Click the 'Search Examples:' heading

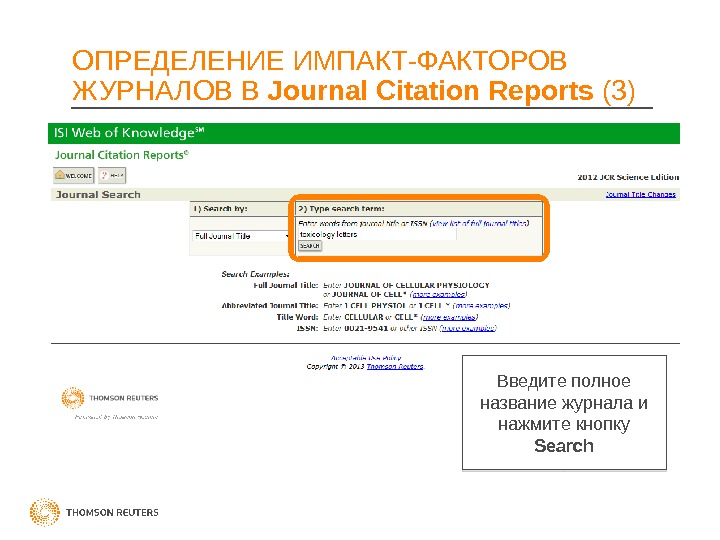pyautogui.click(x=255, y=274)
